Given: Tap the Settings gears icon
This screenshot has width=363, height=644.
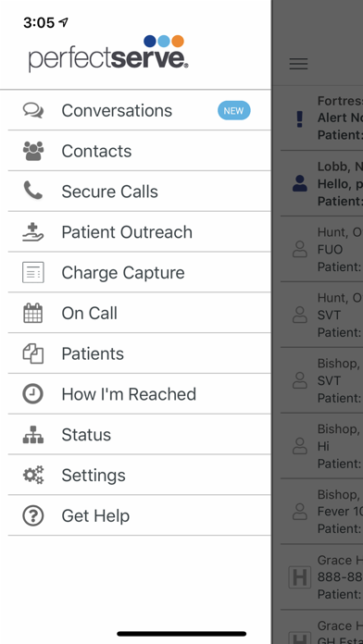Looking at the screenshot, I should coord(33,476).
